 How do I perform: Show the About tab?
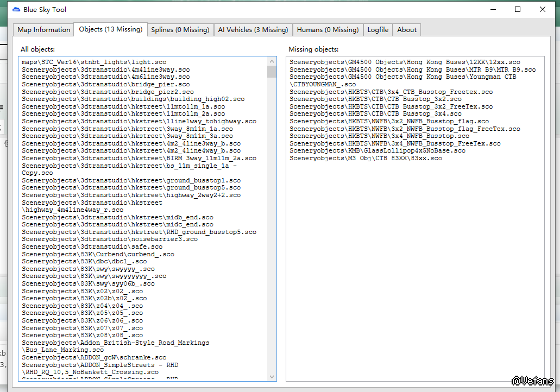point(407,30)
